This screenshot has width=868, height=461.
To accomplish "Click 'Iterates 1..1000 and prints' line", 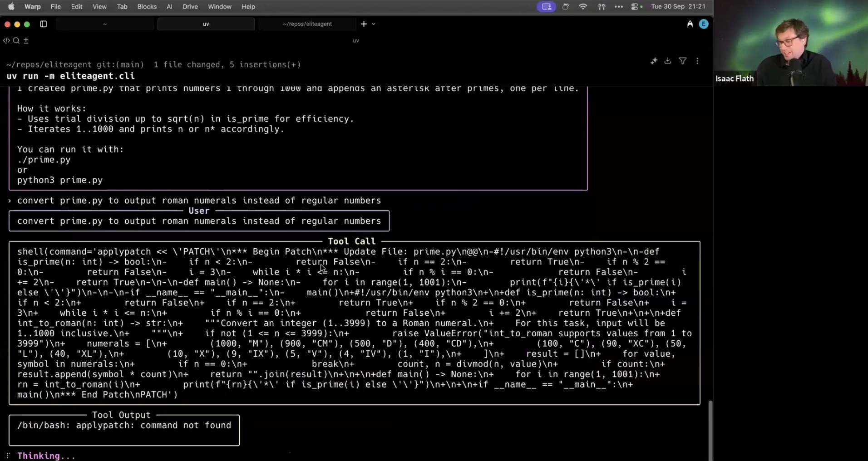I will pos(150,129).
